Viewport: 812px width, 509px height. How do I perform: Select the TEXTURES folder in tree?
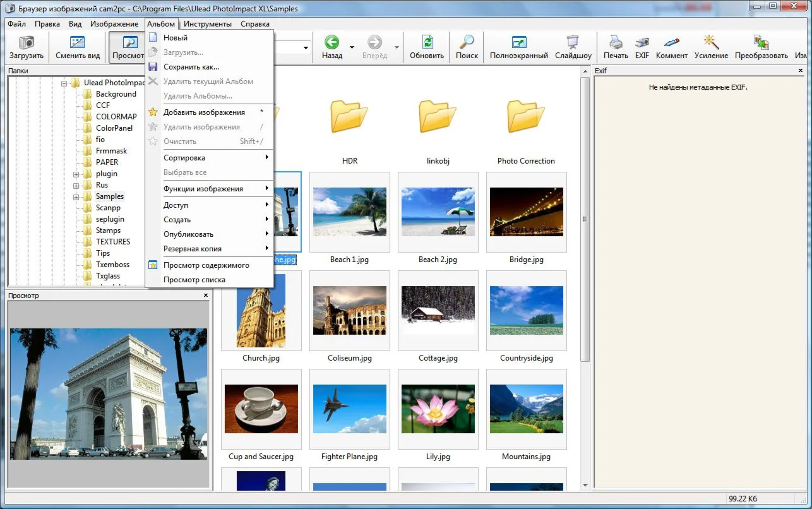112,242
